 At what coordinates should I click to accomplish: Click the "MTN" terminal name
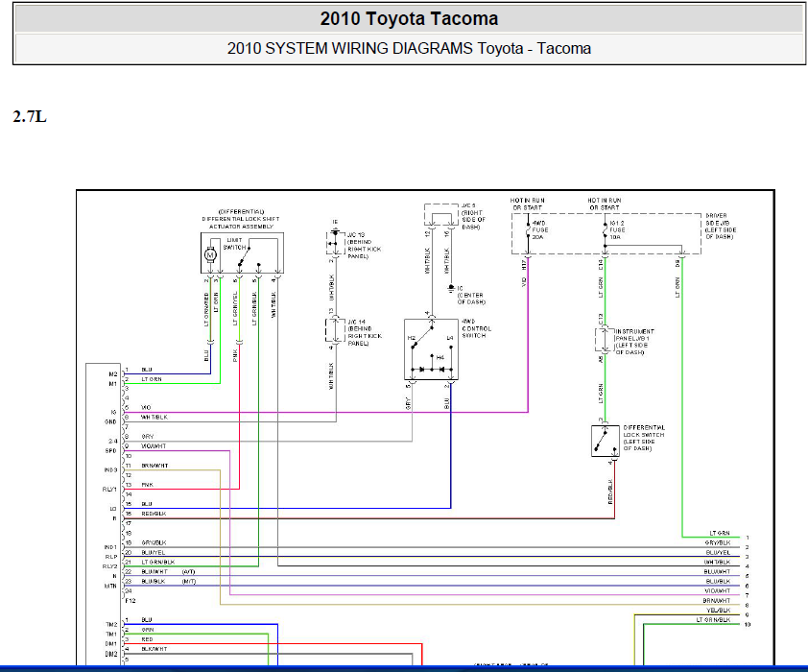110,586
